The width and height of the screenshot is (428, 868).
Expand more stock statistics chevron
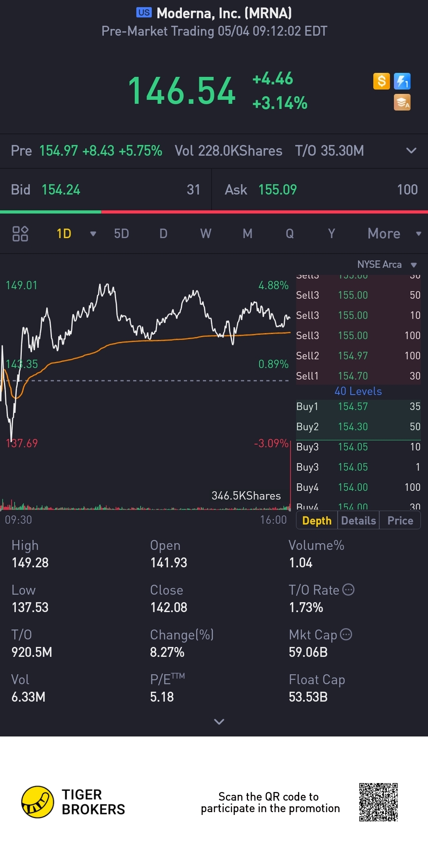(219, 721)
